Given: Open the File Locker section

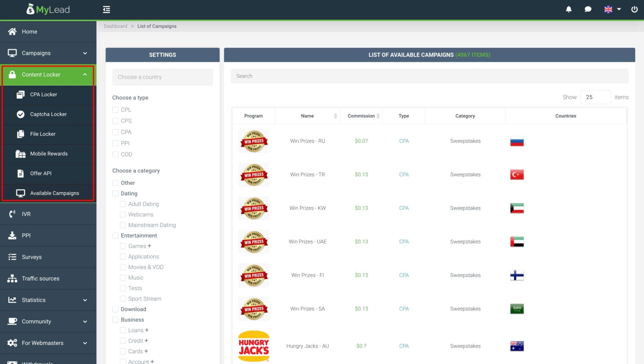Looking at the screenshot, I should coord(43,134).
